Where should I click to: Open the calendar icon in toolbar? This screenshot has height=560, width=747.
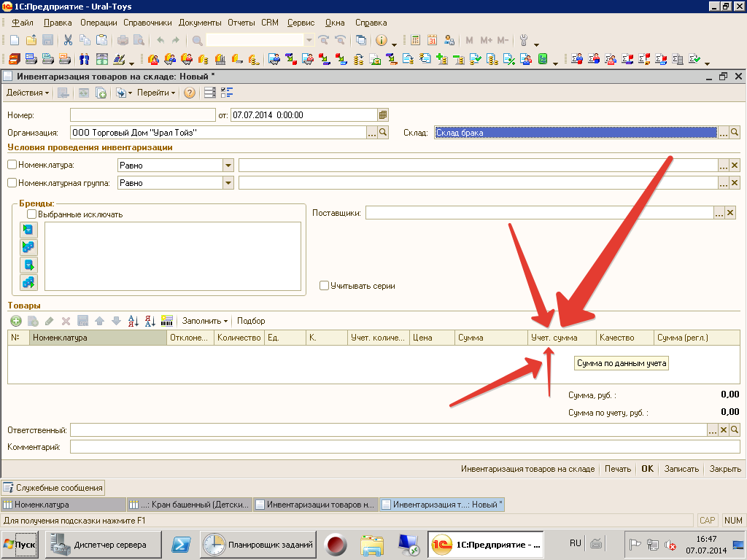(x=432, y=41)
